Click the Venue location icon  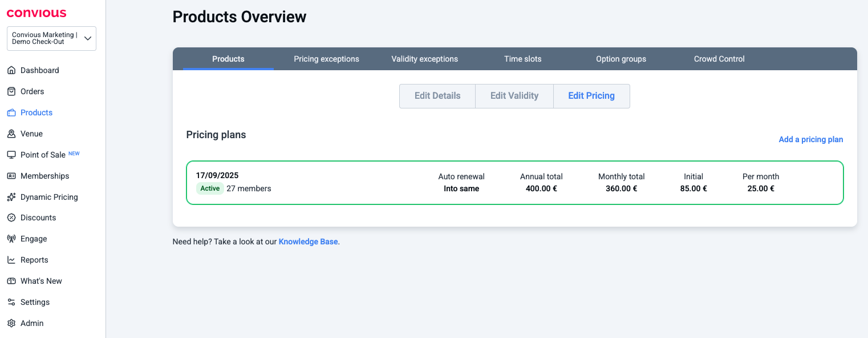(x=11, y=134)
